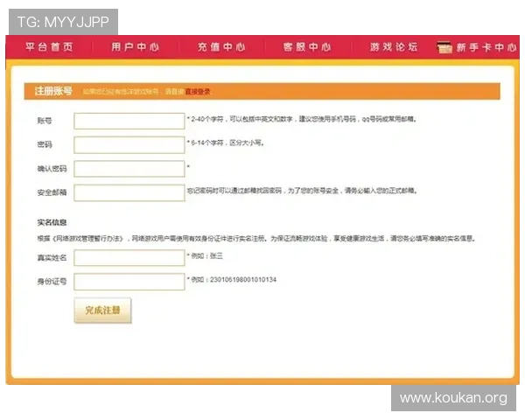The height and width of the screenshot is (420, 525).
Task: Click the notice beginning '根据《网络游戏管理暂行办法》'
Action: (256, 239)
